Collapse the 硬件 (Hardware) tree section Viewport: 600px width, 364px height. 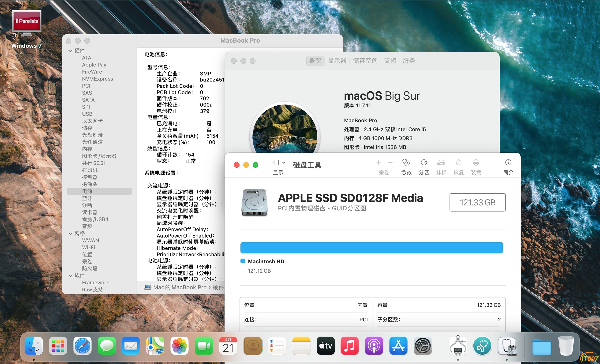pyautogui.click(x=70, y=51)
